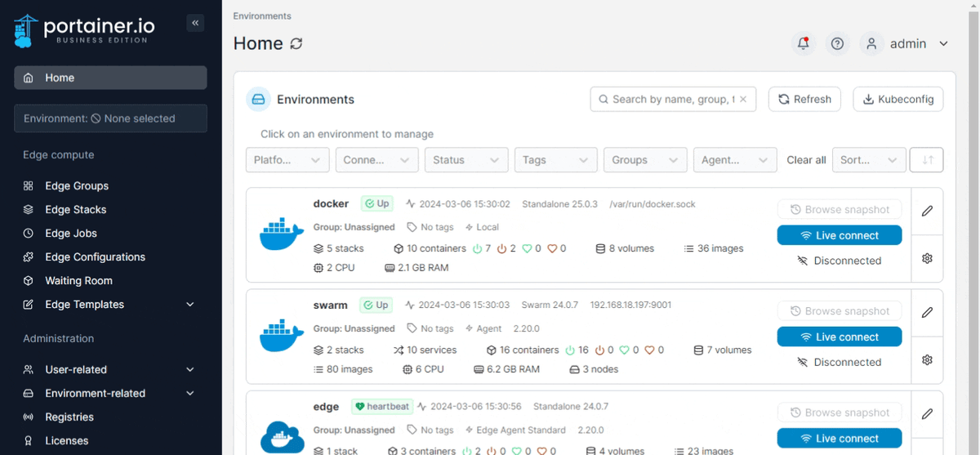Click the sort order arrows icon
The height and width of the screenshot is (455, 980).
927,160
